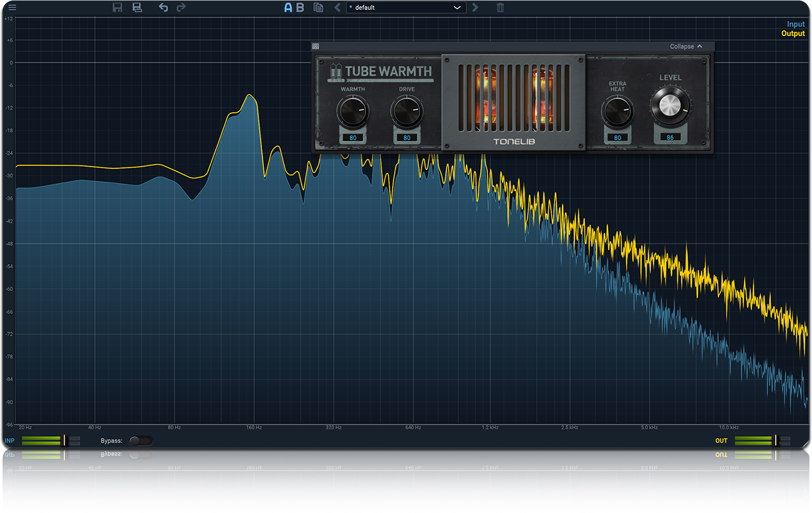Screen dimensions: 812x513
Task: Click the Warmth value field 80
Action: (353, 138)
